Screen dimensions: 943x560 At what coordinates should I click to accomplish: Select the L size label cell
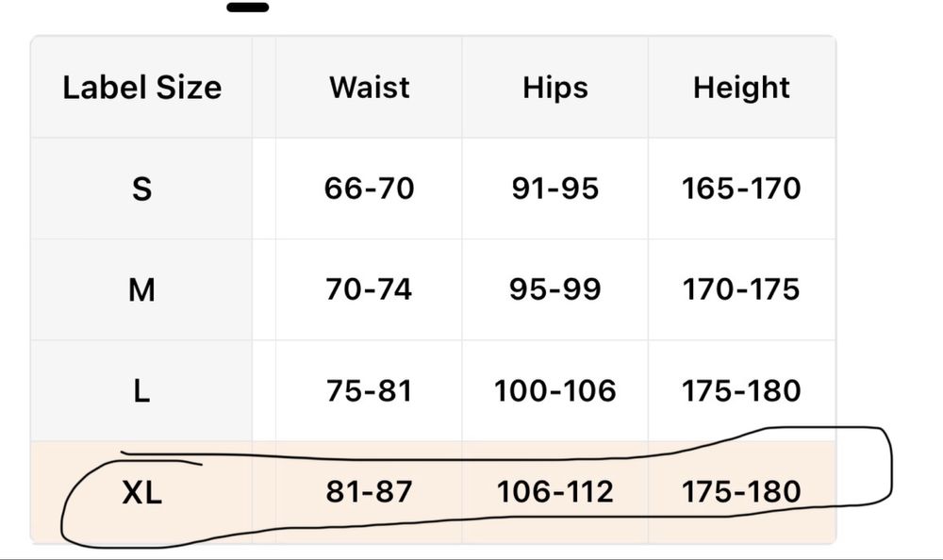[x=141, y=390]
